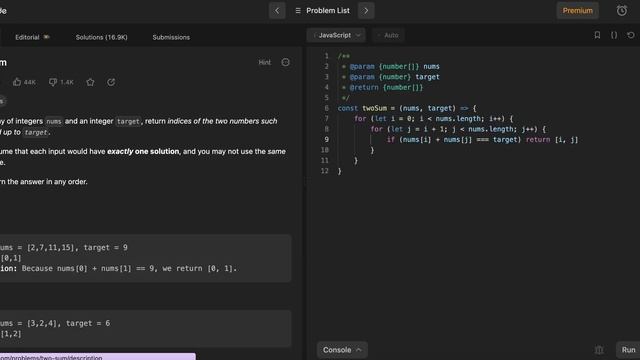
Task: Click line number 9 in the gutter
Action: [326, 140]
